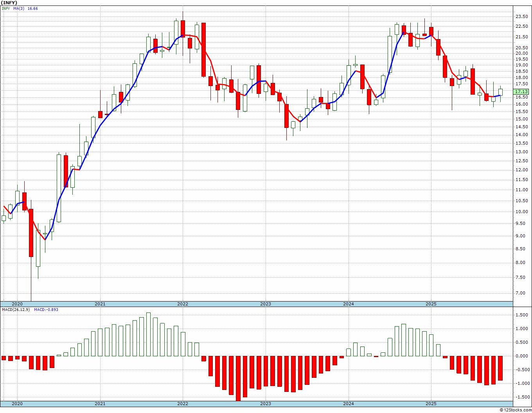The height and width of the screenshot is (413, 532).
Task: Select the INFY series legend label
Action: (6, 8)
